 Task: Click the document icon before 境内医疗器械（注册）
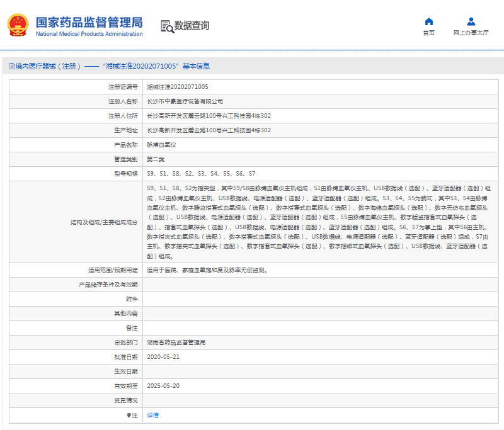[x=11, y=65]
